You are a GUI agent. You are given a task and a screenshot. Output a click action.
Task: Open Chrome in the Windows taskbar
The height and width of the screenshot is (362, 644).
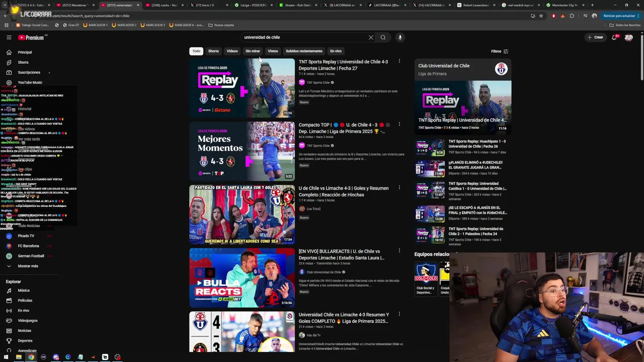tap(31, 357)
